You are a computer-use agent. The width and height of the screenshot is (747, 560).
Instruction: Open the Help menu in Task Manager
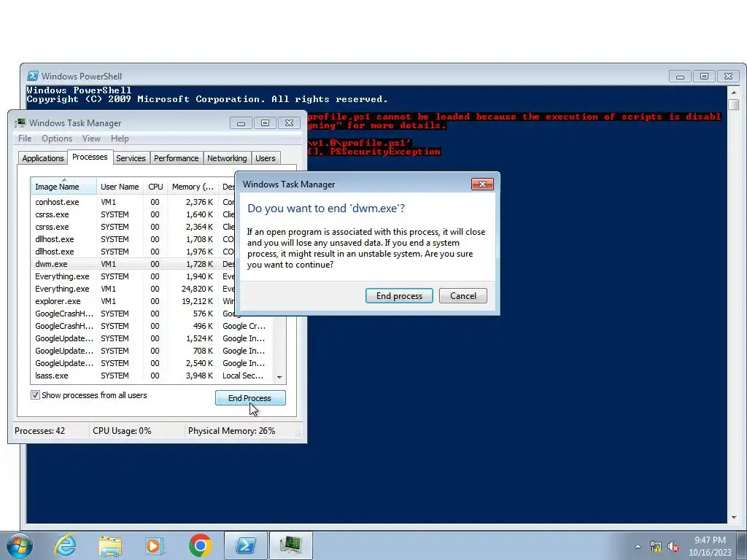pyautogui.click(x=120, y=139)
